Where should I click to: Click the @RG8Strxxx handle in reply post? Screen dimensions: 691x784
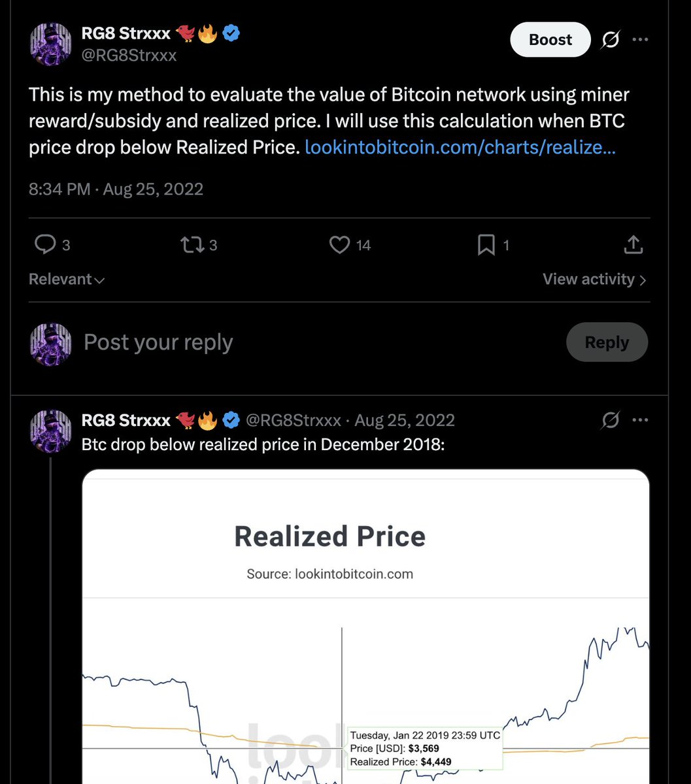point(292,420)
